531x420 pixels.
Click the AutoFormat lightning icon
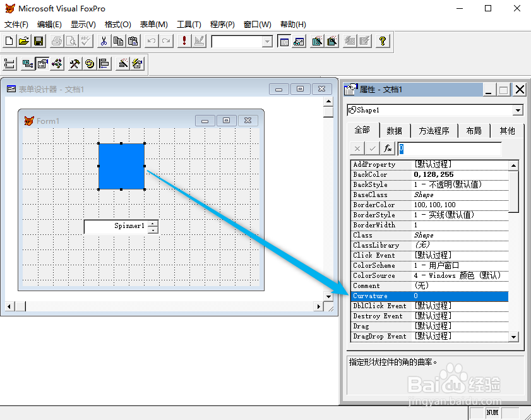[x=138, y=64]
